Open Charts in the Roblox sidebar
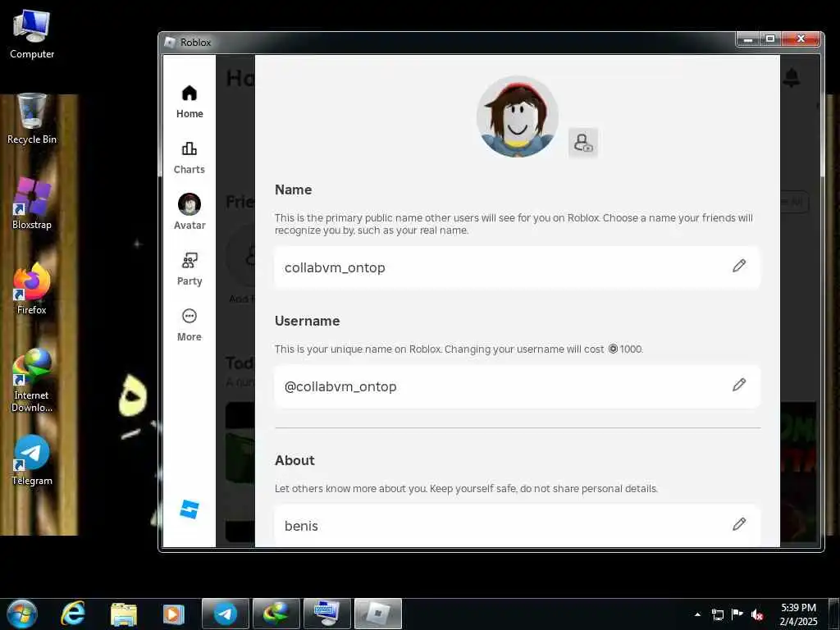This screenshot has width=840, height=630. pyautogui.click(x=189, y=157)
